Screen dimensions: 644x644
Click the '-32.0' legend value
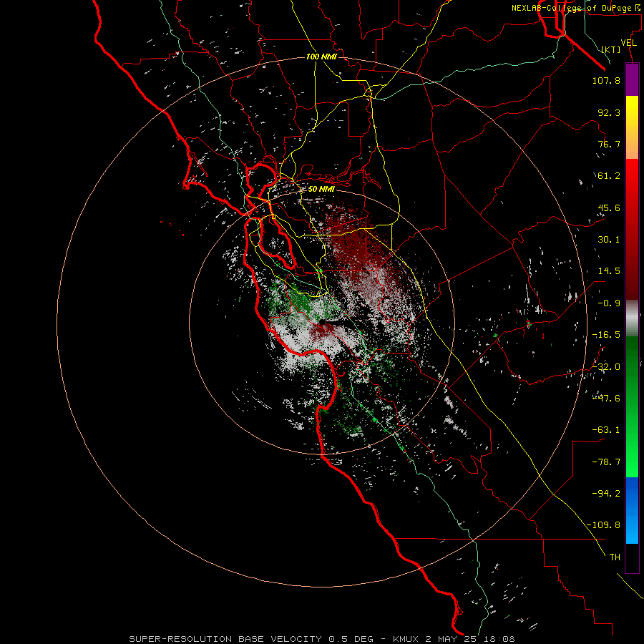pos(606,367)
